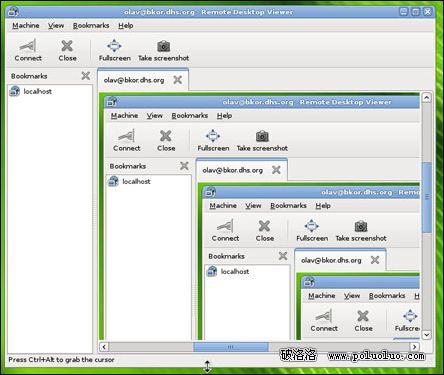Click status text 'Press Ctrl+Alt to grab the cursor'

(x=61, y=360)
